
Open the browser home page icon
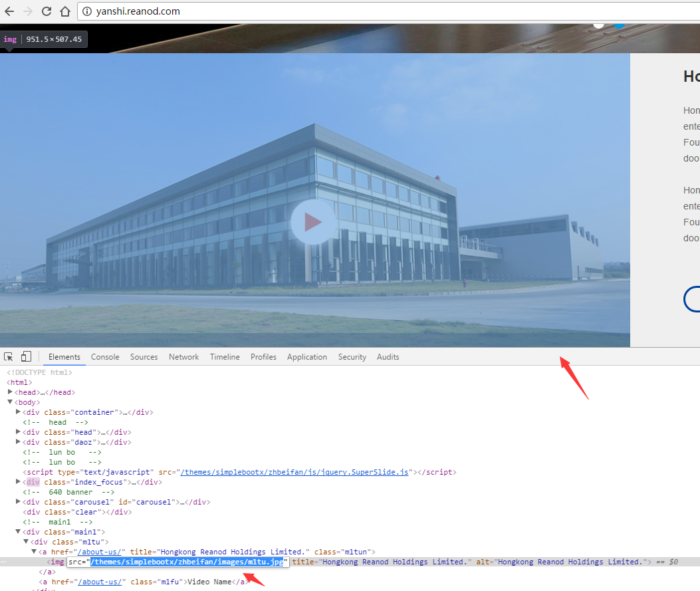tap(65, 11)
